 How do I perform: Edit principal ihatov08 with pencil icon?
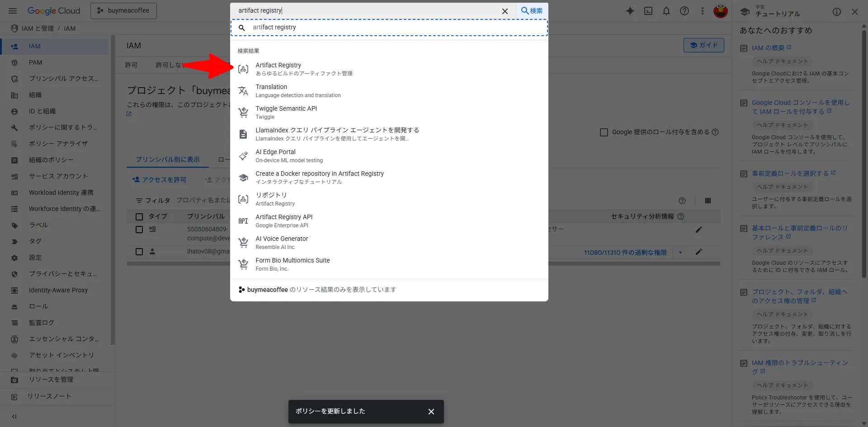click(x=698, y=252)
